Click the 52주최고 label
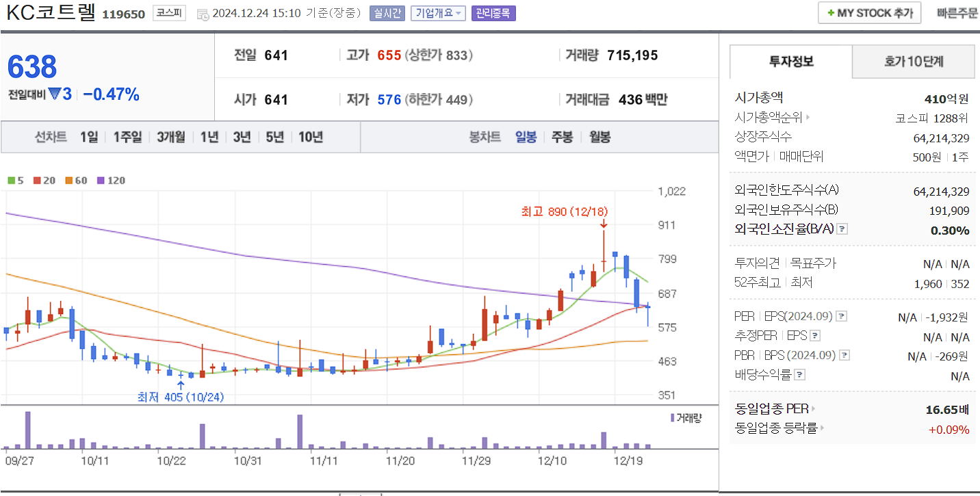The width and height of the screenshot is (980, 496). 757,283
